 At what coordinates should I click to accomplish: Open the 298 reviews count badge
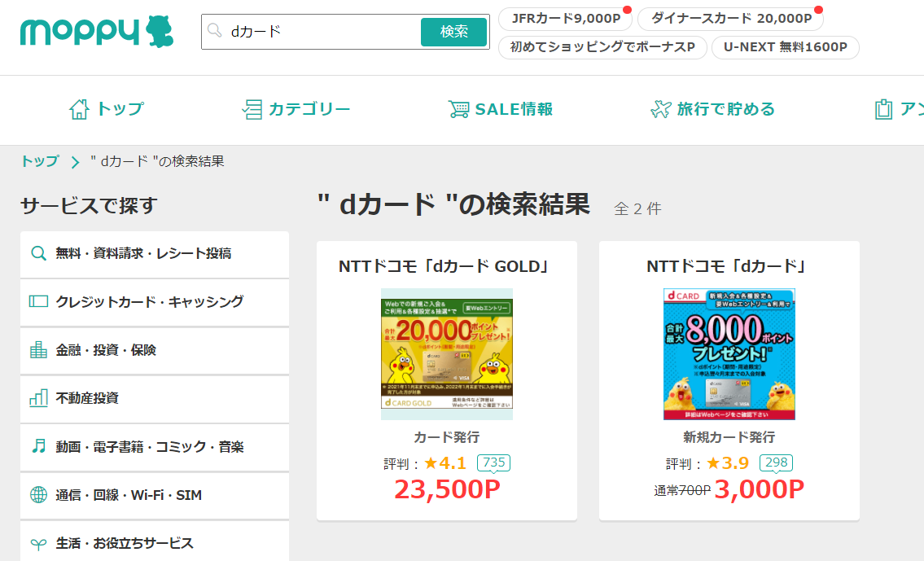tap(776, 463)
